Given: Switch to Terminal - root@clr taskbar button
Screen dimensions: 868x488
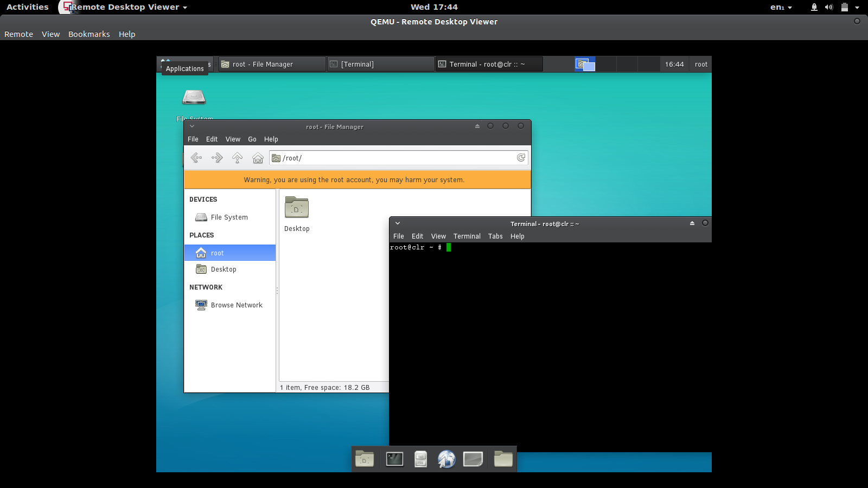Looking at the screenshot, I should [x=489, y=65].
